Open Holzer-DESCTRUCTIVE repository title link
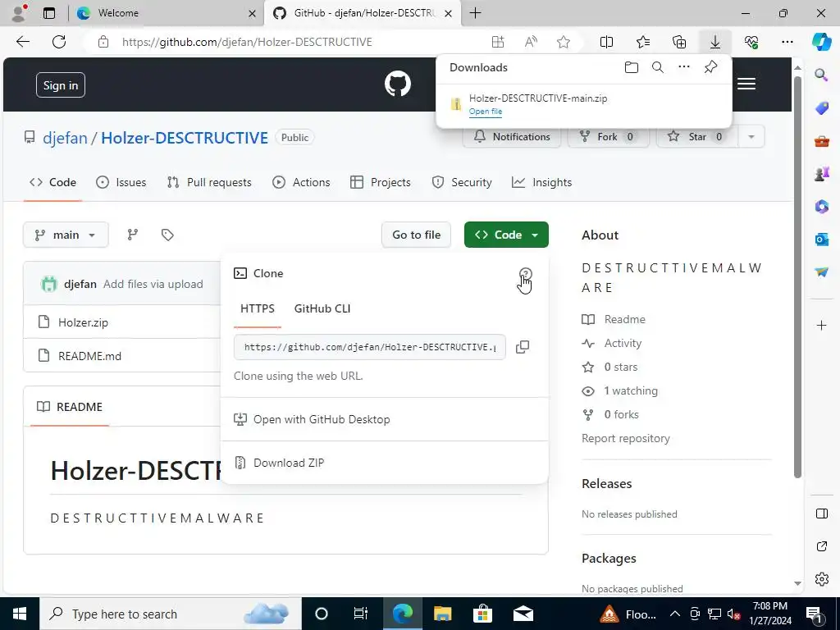Screen dimensions: 840x630 (185, 138)
